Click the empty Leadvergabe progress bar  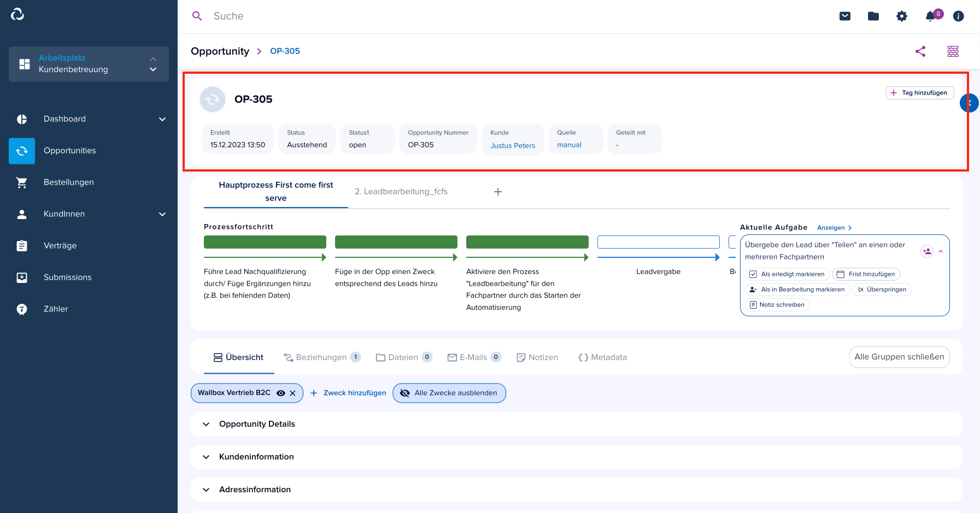pos(659,242)
